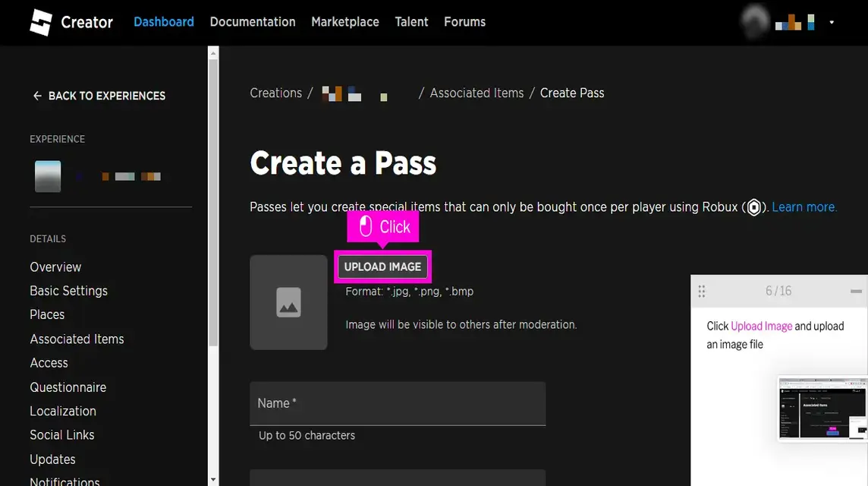868x486 pixels.
Task: Click the Creations breadcrumb link
Action: pos(275,93)
